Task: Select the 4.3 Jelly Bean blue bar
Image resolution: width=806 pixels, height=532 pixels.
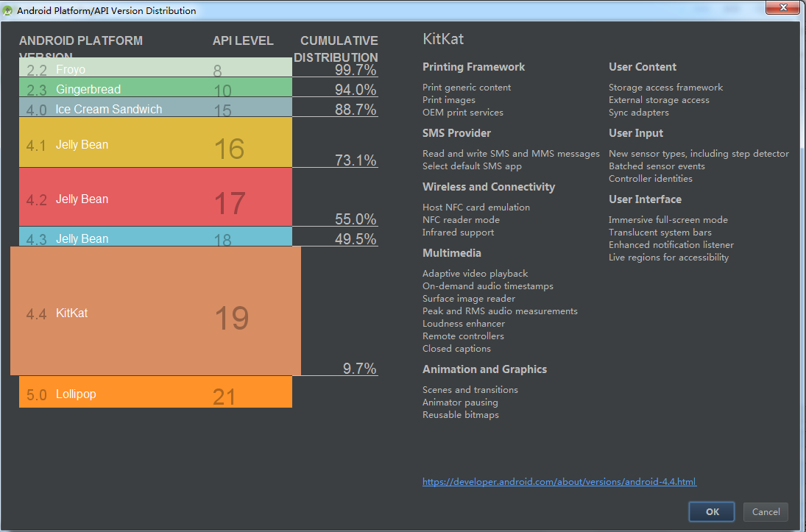Action: coord(155,237)
